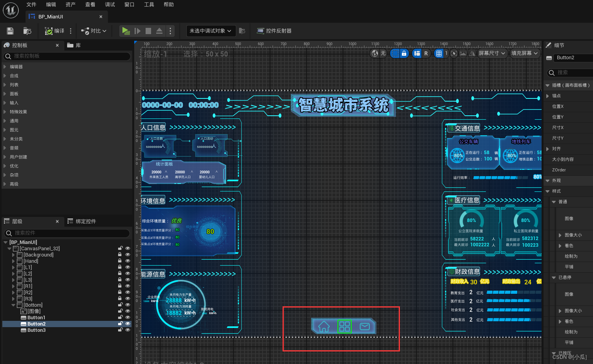Click the globe localization preview icon

375,53
